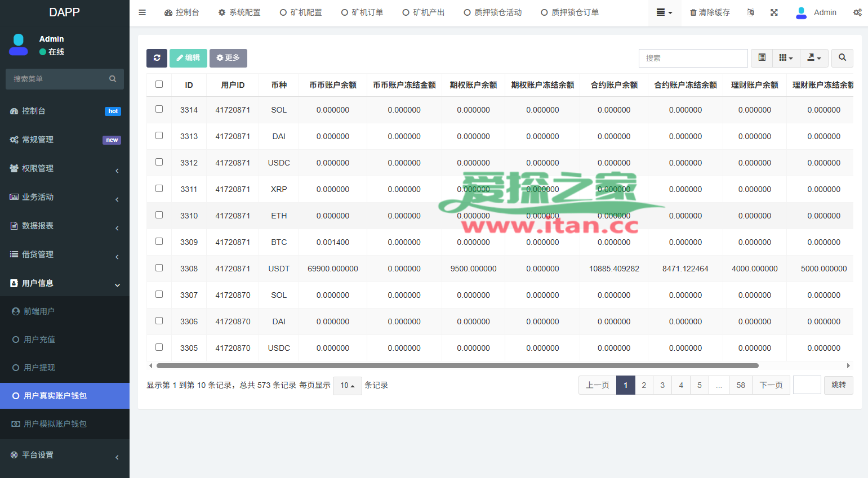This screenshot has width=868, height=478.
Task: Open the column visibility dropdown
Action: 786,58
